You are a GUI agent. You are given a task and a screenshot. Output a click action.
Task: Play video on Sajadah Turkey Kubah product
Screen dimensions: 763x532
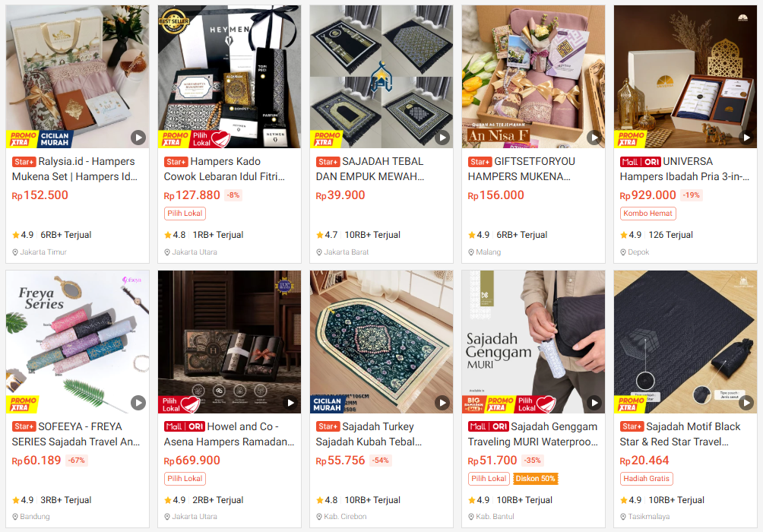tap(442, 403)
